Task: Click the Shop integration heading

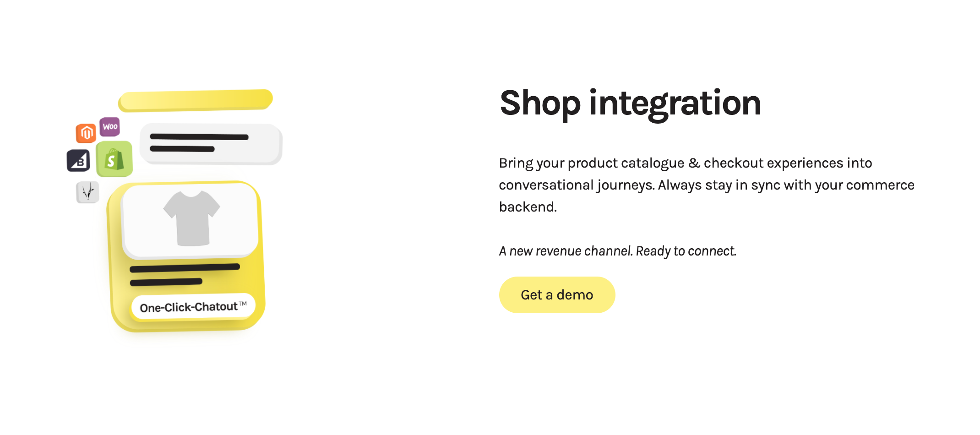Action: 630,103
